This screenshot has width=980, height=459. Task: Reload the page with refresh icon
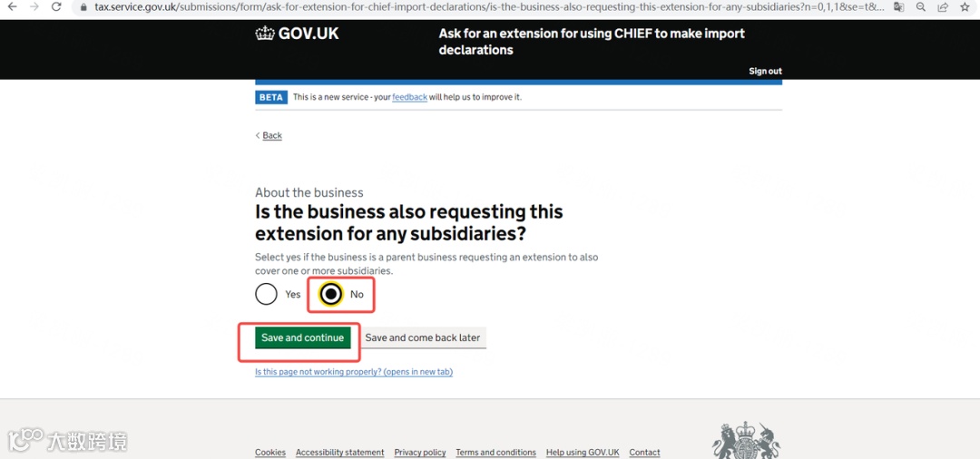(55, 7)
